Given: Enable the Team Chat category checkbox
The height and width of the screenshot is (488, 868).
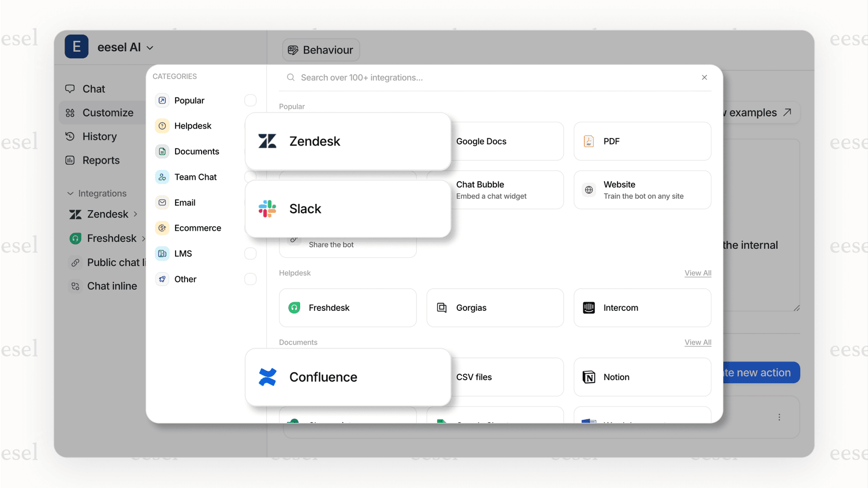Looking at the screenshot, I should (x=251, y=177).
